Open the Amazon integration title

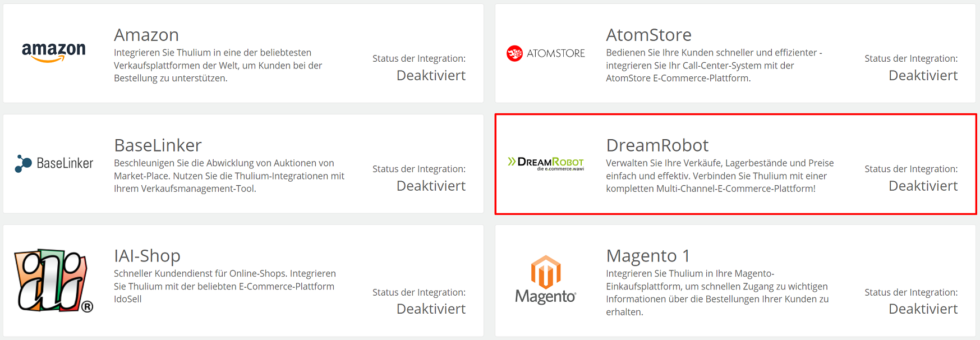coord(146,35)
